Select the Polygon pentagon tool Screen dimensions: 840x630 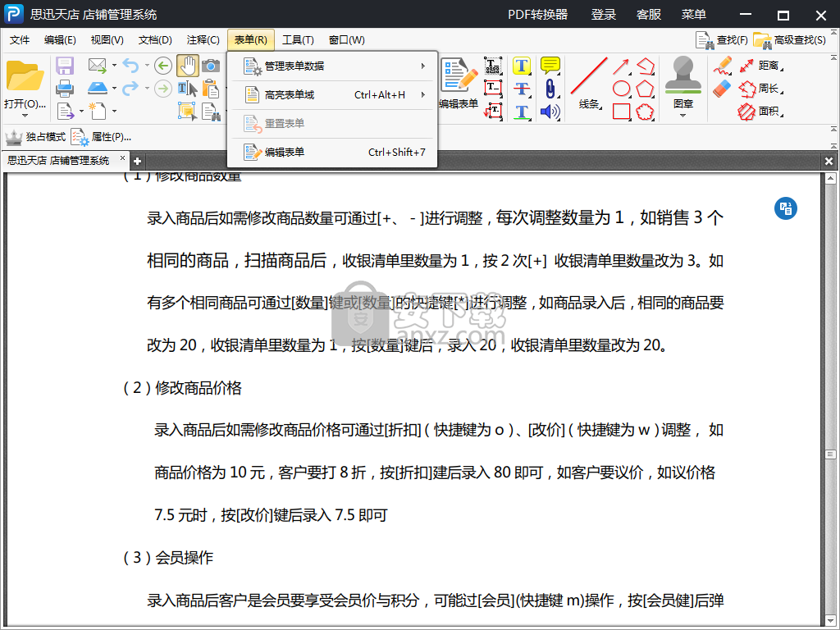point(645,89)
